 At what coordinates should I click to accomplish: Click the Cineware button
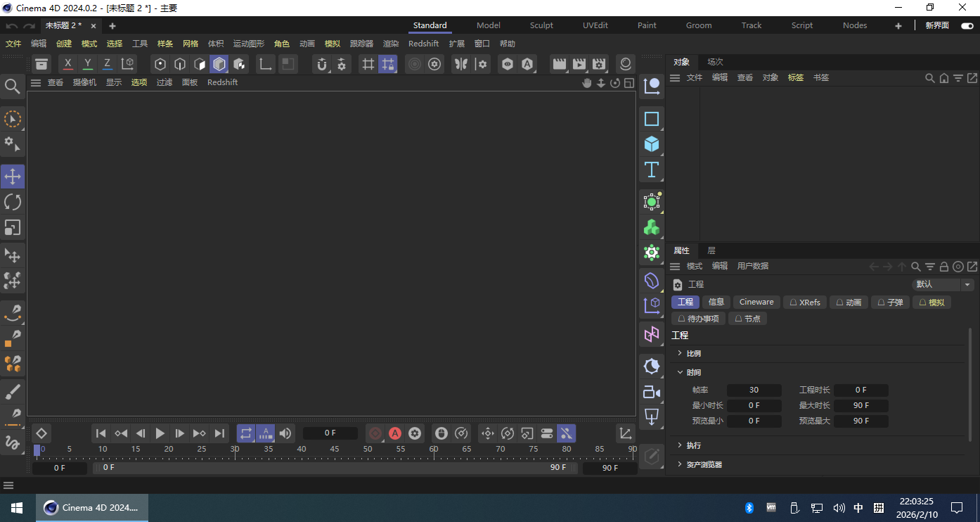[756, 302]
